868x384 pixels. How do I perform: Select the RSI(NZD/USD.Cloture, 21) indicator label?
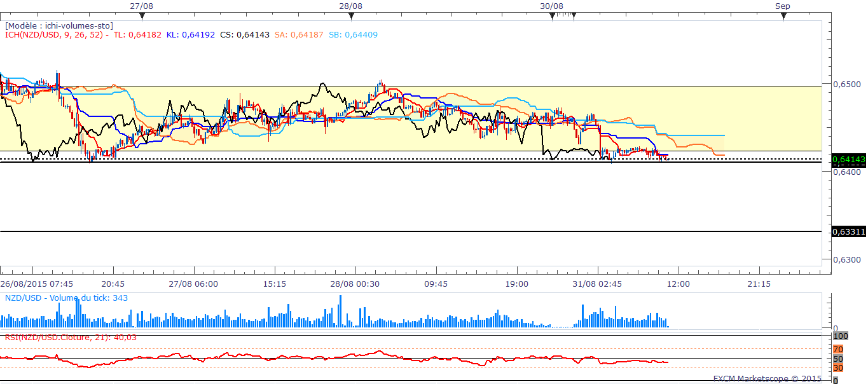pyautogui.click(x=71, y=338)
